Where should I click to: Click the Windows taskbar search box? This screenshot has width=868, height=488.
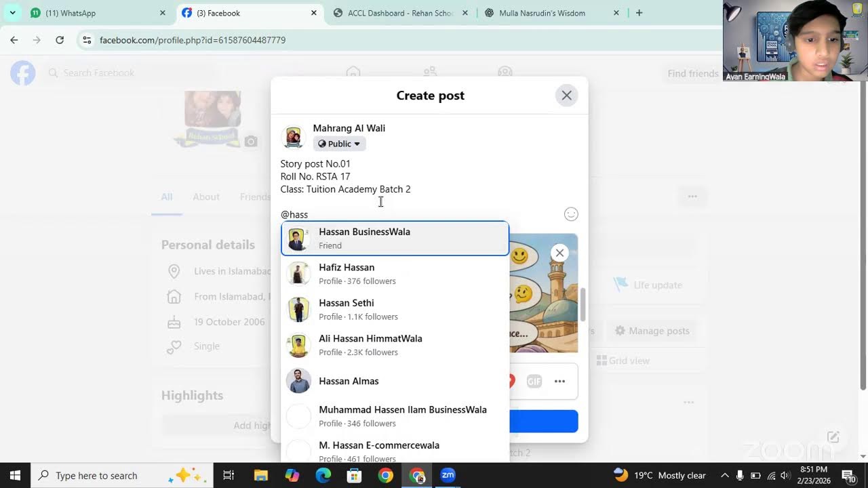(x=122, y=475)
